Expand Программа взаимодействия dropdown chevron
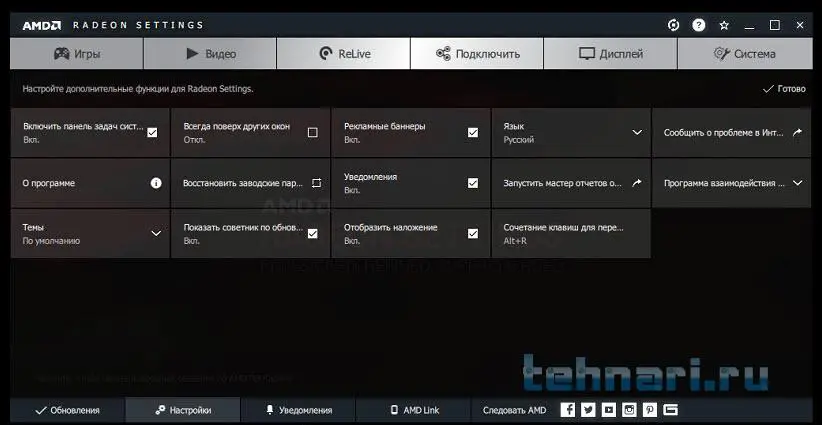Image resolution: width=822 pixels, height=425 pixels. point(797,183)
